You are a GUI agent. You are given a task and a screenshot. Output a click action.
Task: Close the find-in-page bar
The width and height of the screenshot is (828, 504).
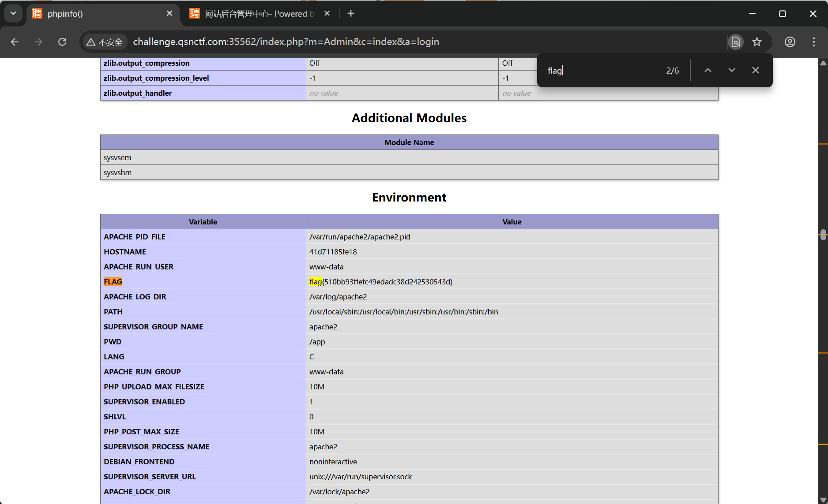(755, 71)
